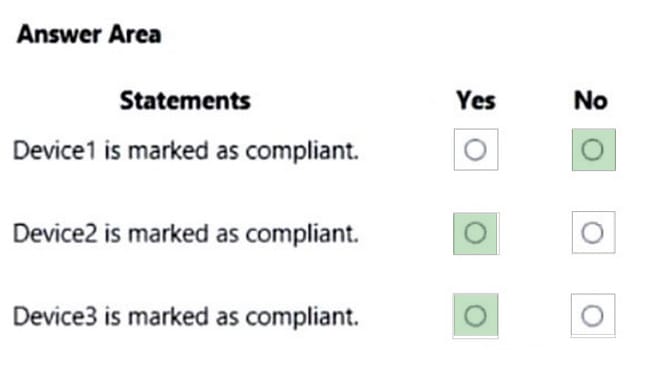The width and height of the screenshot is (650, 379).
Task: Mark No for Device3 compliant statement
Action: 593,316
